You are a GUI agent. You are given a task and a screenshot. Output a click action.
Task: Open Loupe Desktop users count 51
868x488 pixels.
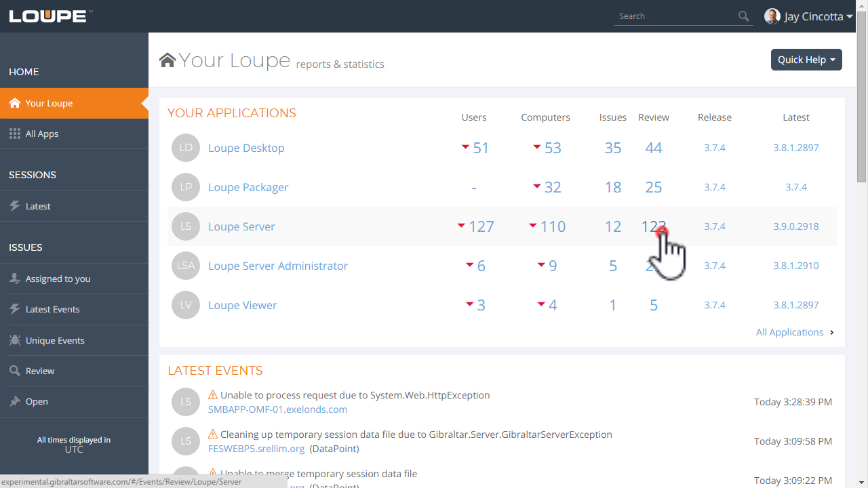(x=481, y=148)
